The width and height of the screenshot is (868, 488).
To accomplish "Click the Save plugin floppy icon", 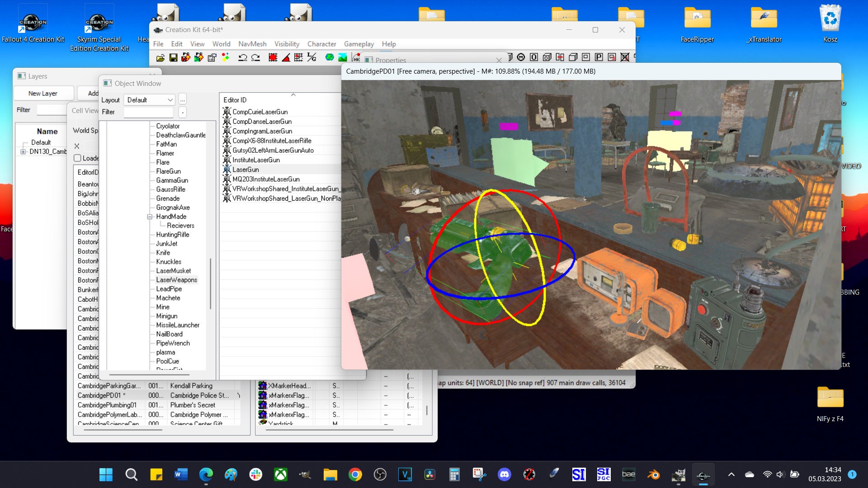I will click(x=173, y=57).
